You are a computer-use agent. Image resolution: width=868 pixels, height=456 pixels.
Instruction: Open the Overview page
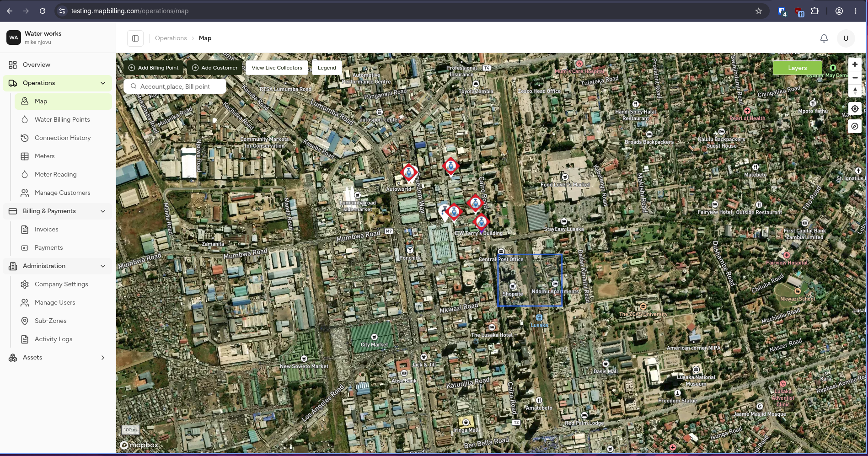click(x=58, y=65)
